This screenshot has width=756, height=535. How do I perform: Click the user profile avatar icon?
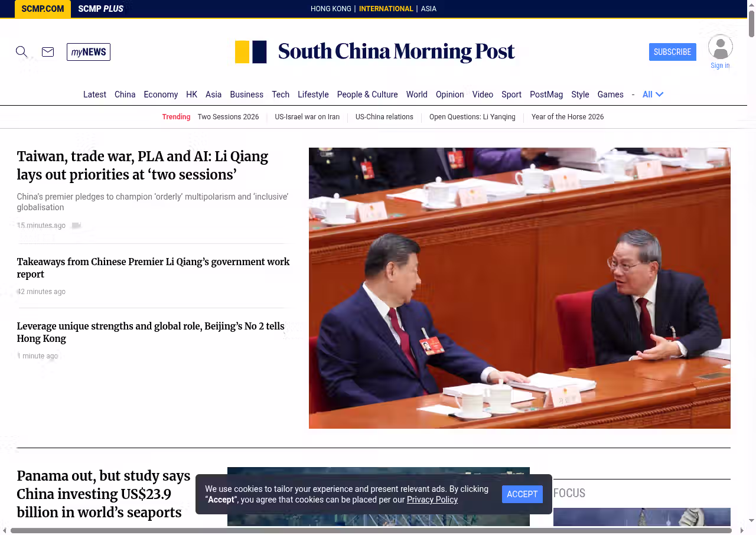coord(720,47)
